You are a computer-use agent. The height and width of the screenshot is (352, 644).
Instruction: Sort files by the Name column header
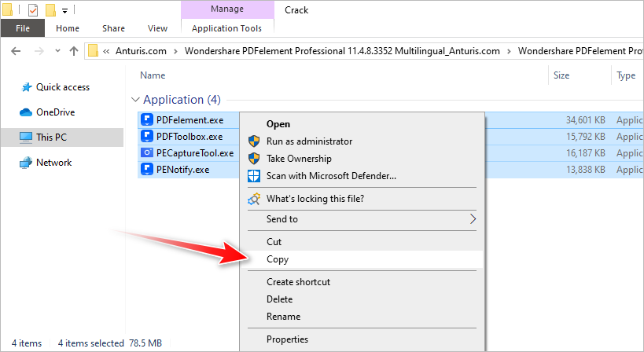pos(153,75)
